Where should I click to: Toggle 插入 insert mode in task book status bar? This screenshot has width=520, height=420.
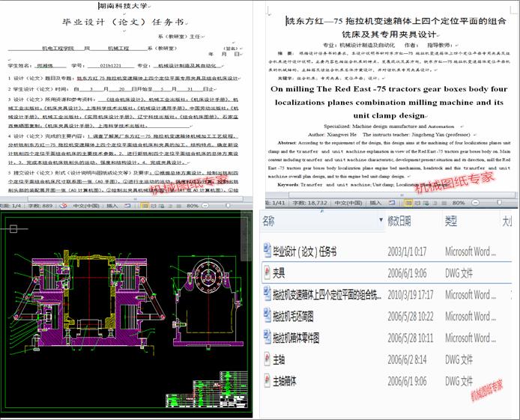pyautogui.click(x=112, y=206)
